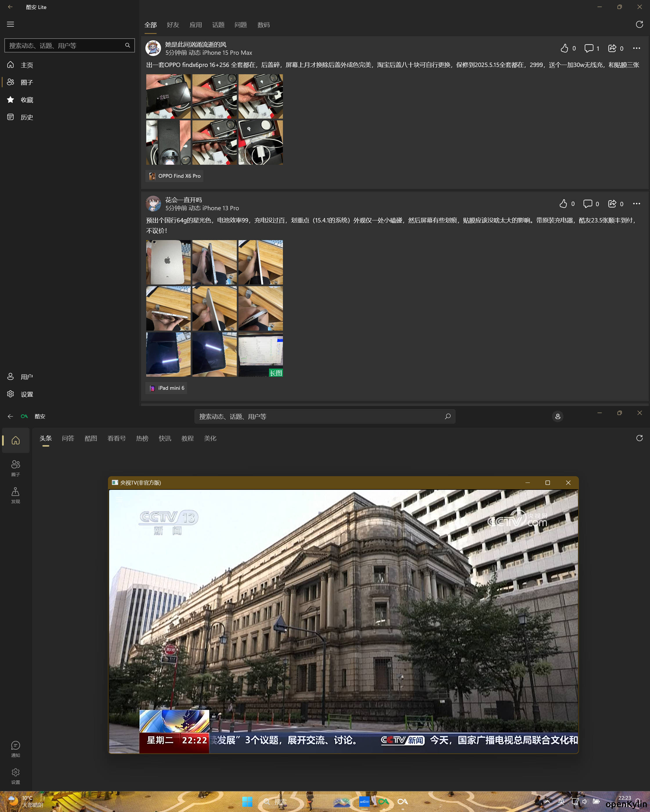
Task: Open more options for the first post
Action: click(636, 48)
